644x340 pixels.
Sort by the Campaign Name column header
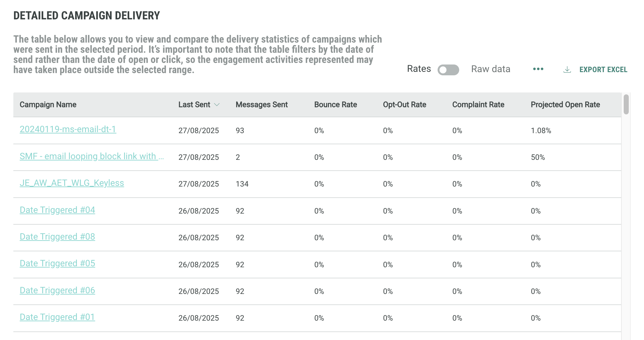point(48,105)
